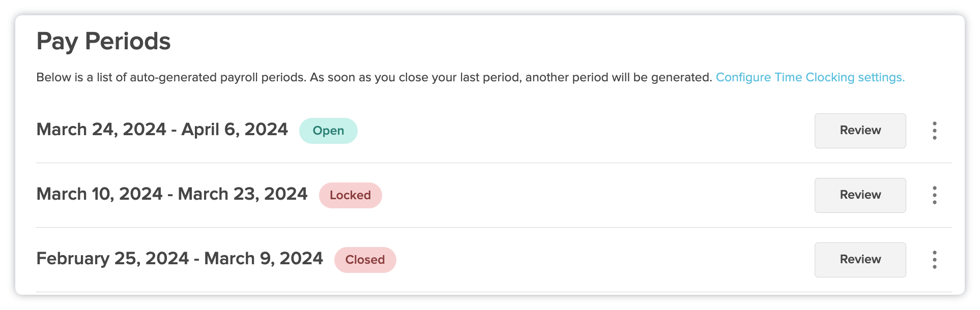
Task: Expand more options for the February 25 period
Action: (935, 260)
